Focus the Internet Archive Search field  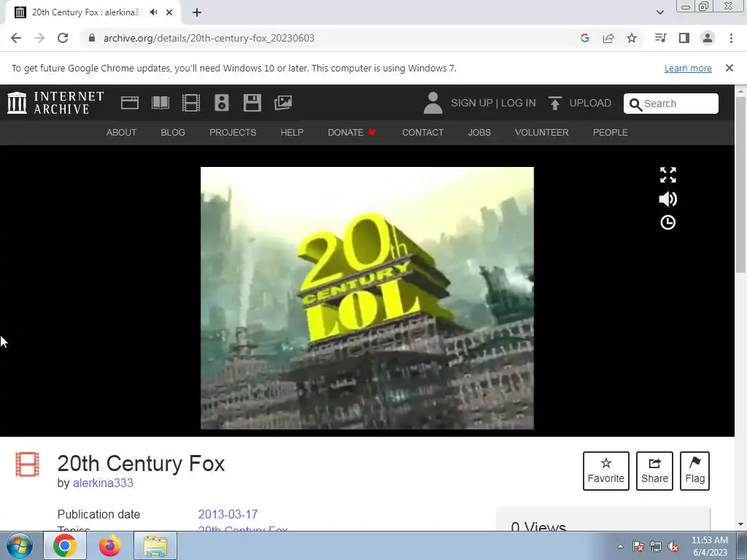click(x=671, y=104)
